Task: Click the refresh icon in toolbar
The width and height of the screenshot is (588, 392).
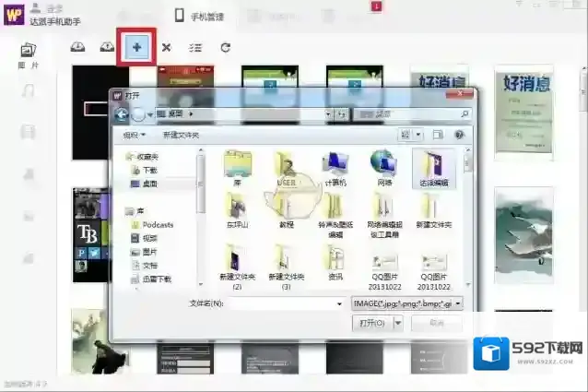Action: click(225, 47)
